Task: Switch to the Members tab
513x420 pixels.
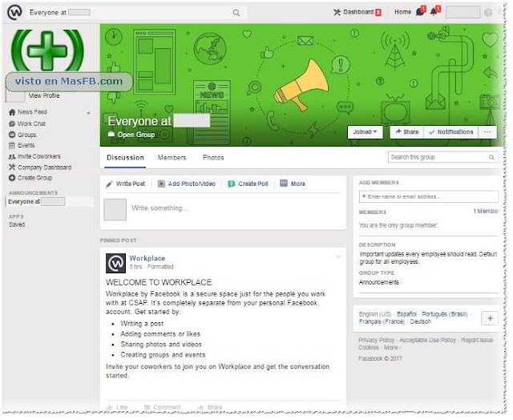Action: 172,158
